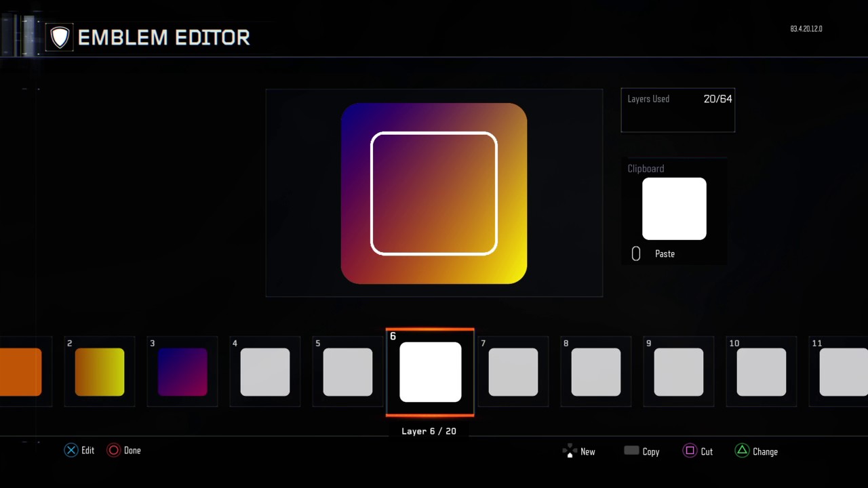Click the version number 83.4.20.12.0
The width and height of the screenshot is (868, 488).
coord(806,29)
